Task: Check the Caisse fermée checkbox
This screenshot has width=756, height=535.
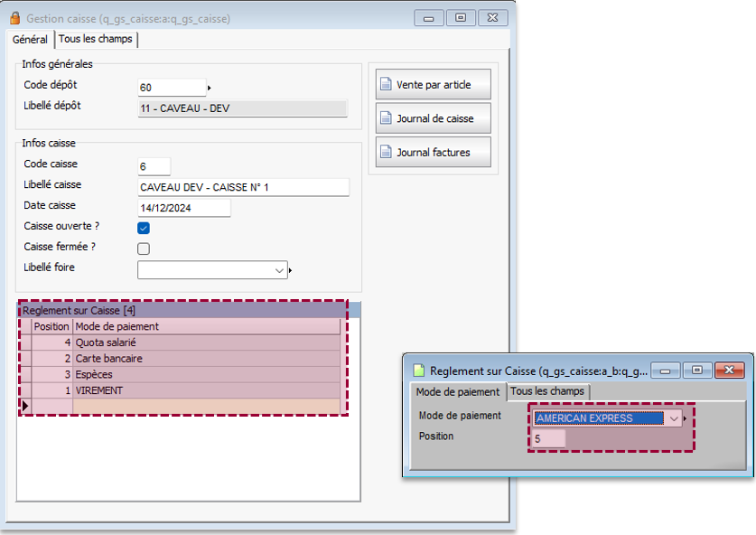Action: click(144, 249)
